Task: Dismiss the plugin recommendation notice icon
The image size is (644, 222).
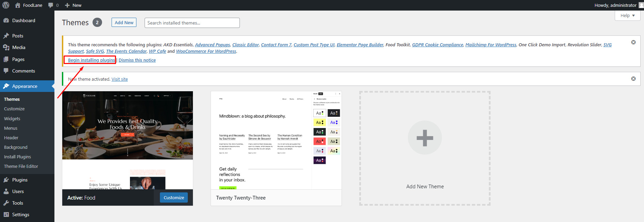Action: pos(633,42)
